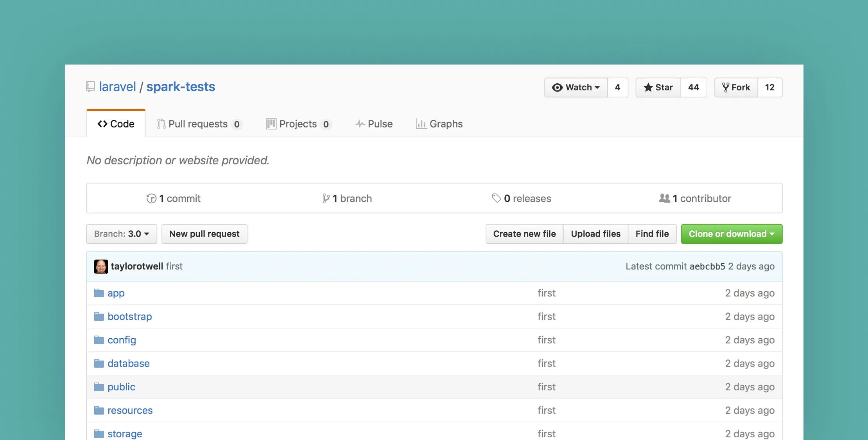Viewport: 868px width, 440px height.
Task: Toggle releases count display
Action: click(521, 198)
